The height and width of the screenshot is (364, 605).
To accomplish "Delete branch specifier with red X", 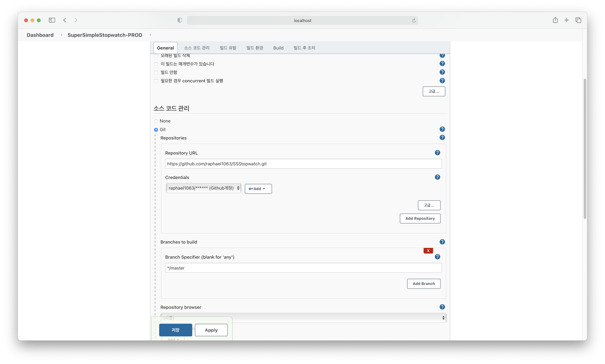I will click(428, 250).
